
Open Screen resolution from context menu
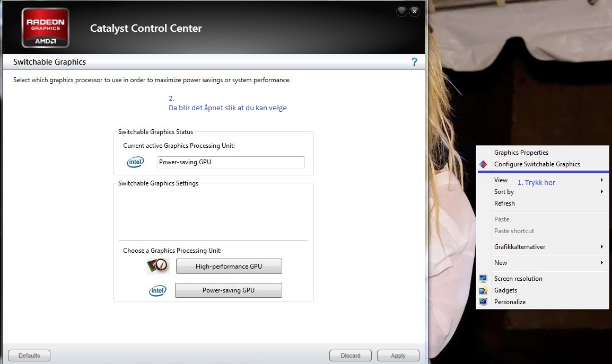point(542,279)
